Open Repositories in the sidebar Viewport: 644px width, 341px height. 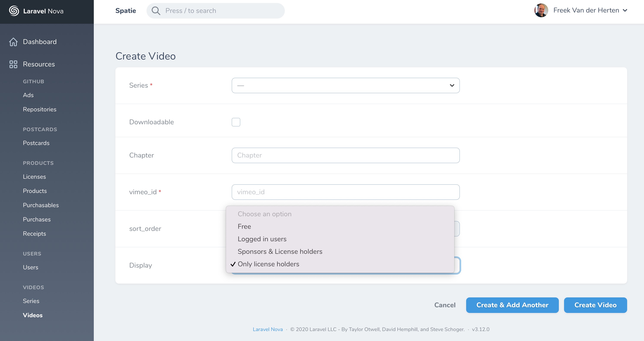tap(40, 109)
